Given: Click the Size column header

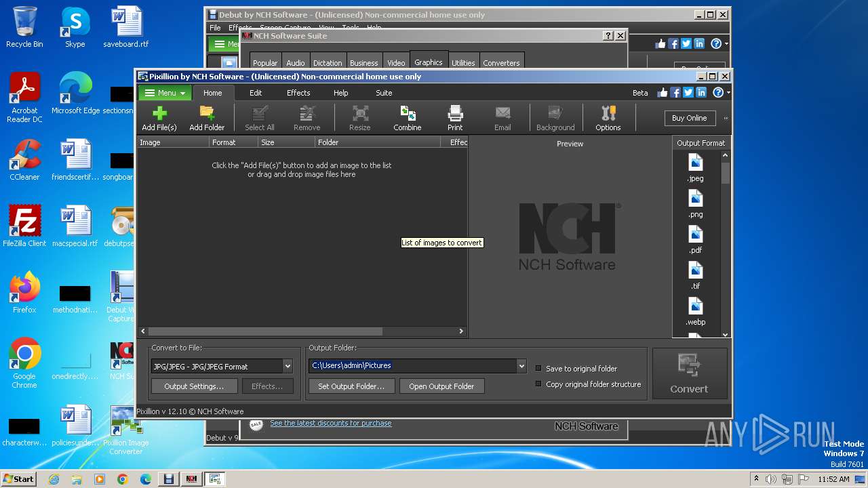Looking at the screenshot, I should (x=286, y=142).
